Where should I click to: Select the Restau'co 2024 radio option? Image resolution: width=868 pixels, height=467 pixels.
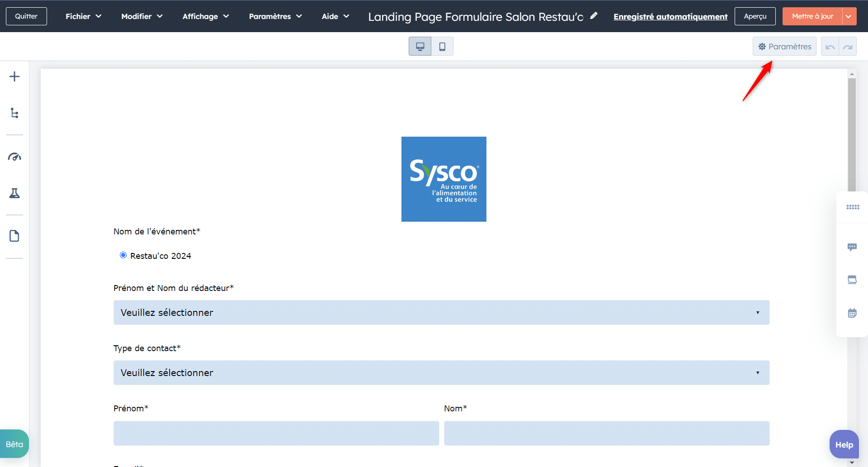click(x=123, y=255)
